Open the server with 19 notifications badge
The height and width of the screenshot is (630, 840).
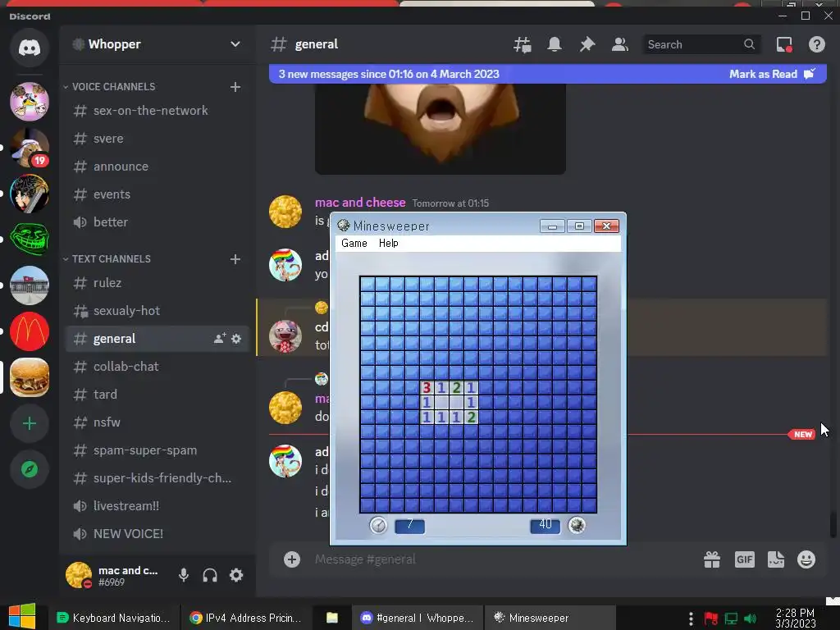30,148
